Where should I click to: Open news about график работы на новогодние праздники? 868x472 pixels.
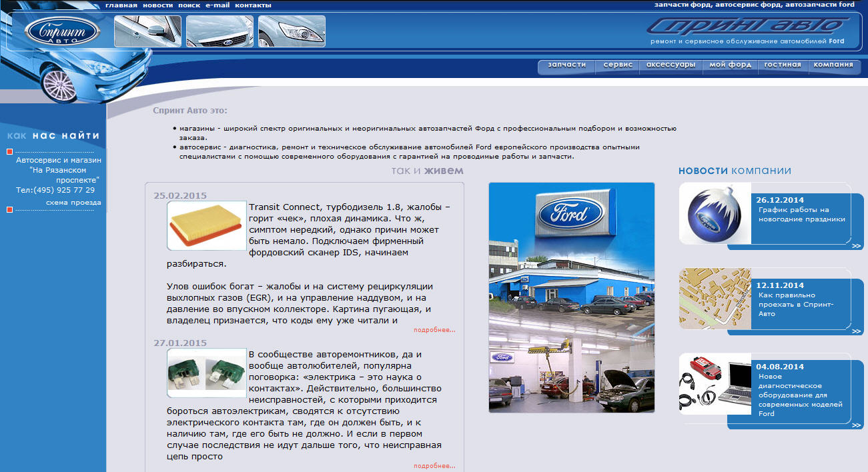click(x=802, y=214)
